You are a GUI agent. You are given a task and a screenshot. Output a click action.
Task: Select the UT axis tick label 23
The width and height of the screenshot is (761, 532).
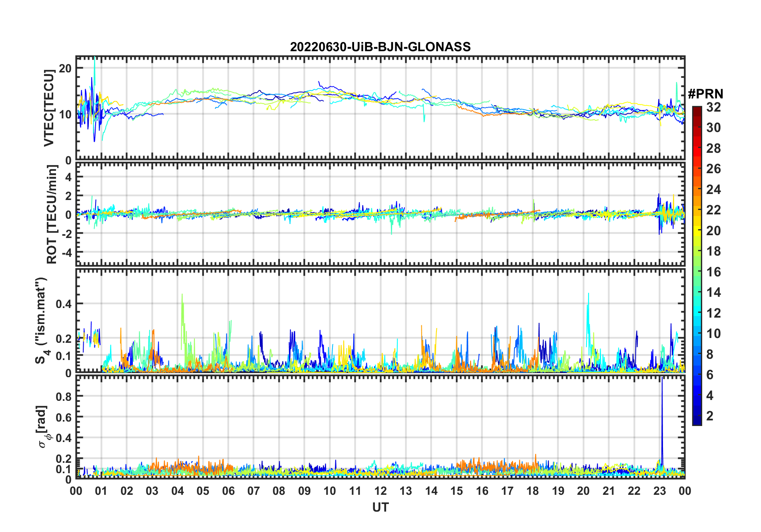[659, 491]
